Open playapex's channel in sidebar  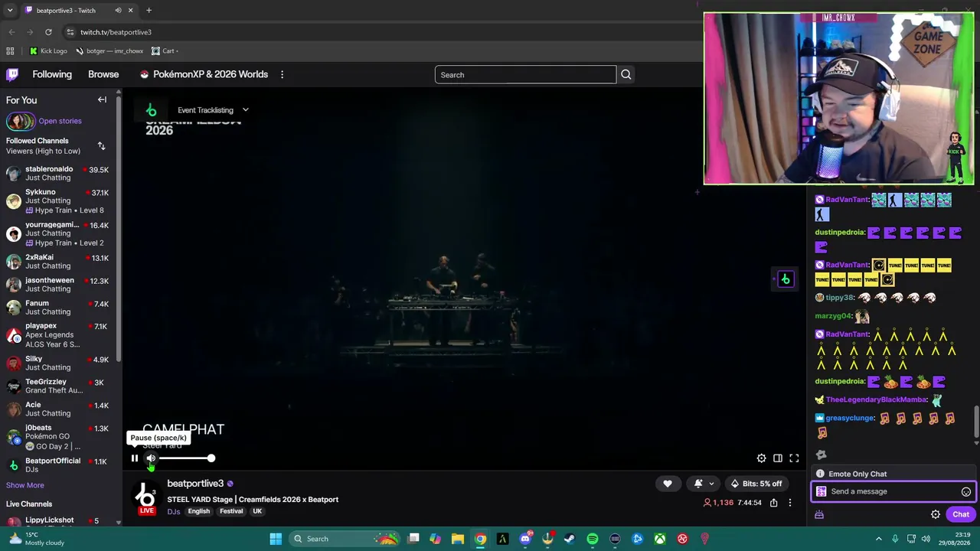point(57,335)
